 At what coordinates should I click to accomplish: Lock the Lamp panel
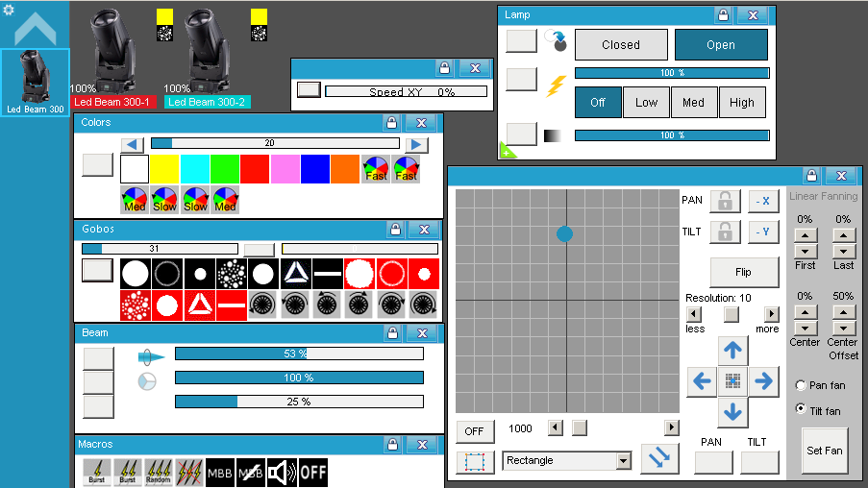(x=723, y=15)
